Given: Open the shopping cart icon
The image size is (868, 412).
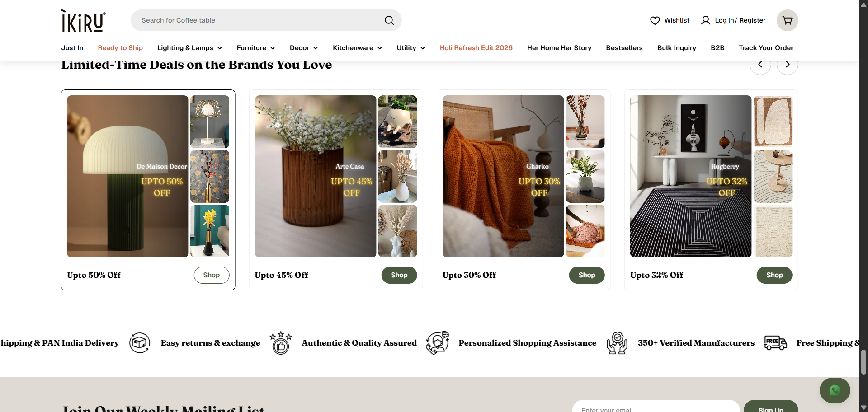Looking at the screenshot, I should [787, 20].
